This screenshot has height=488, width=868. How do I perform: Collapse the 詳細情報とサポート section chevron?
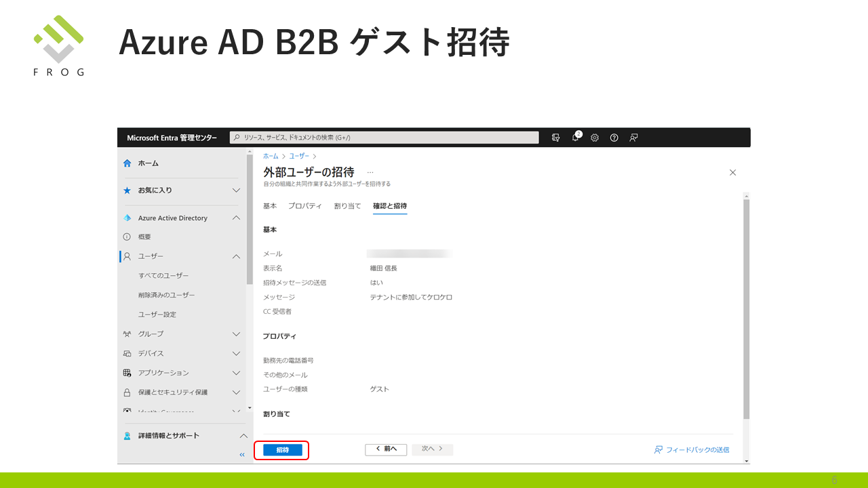pyautogui.click(x=244, y=436)
